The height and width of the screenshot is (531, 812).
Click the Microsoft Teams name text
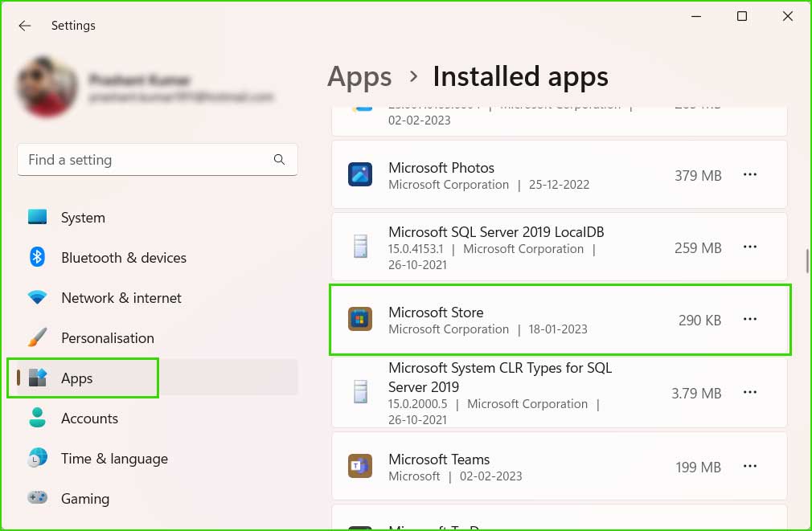[439, 459]
